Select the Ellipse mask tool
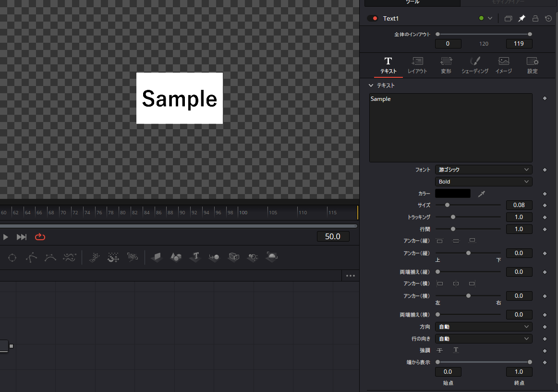This screenshot has width=558, height=392. tap(12, 257)
